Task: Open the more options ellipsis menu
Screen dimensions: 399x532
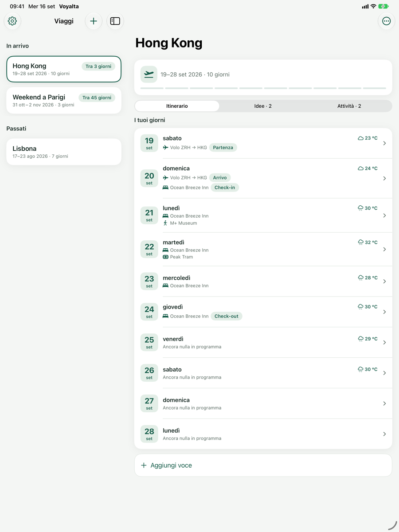Action: pos(387,21)
